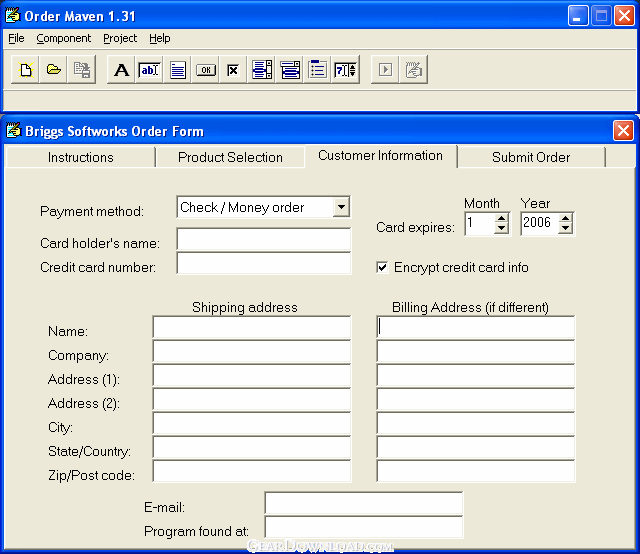Add an OK button component
The image size is (640, 554).
click(x=206, y=70)
